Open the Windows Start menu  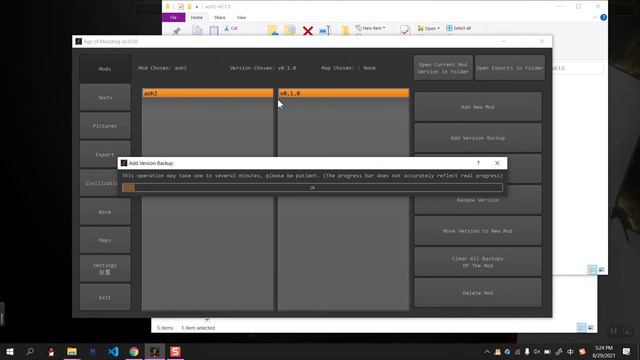pyautogui.click(x=9, y=351)
